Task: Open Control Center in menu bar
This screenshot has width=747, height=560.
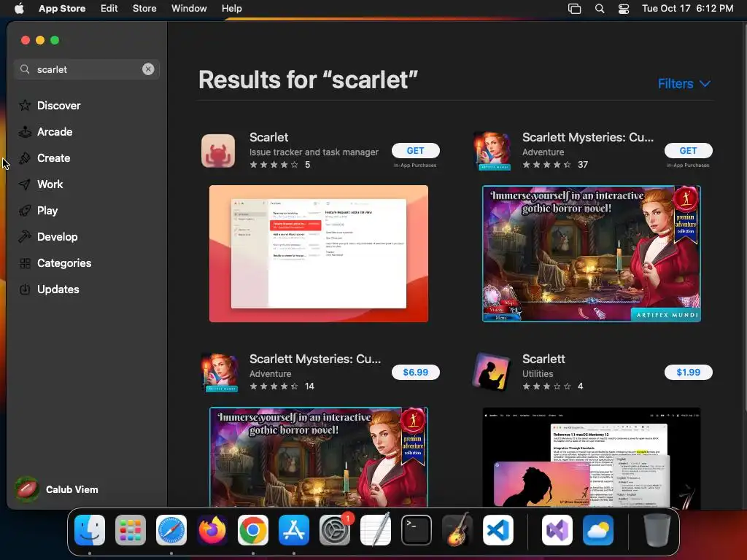Action: click(624, 9)
